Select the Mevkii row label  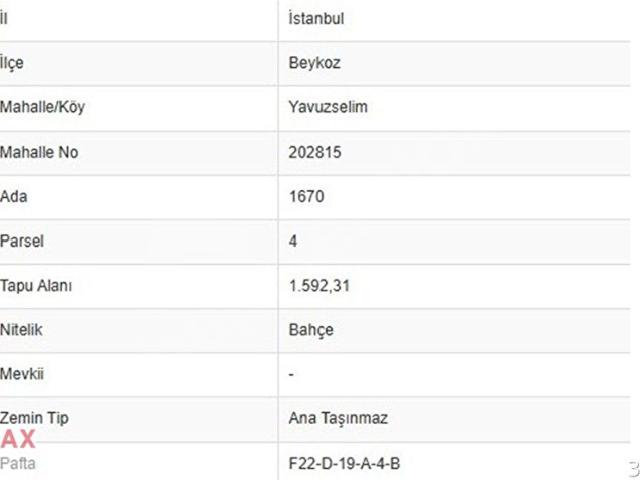tap(22, 374)
